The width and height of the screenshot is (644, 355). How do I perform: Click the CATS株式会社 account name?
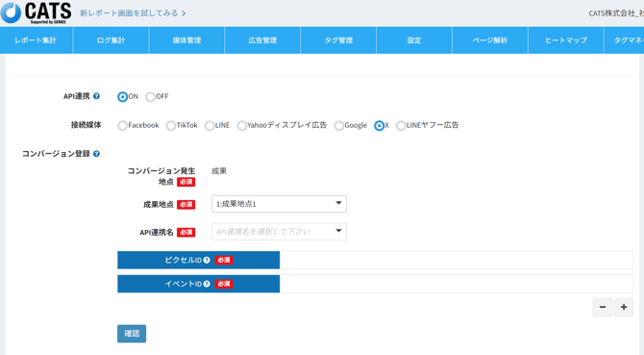point(616,13)
